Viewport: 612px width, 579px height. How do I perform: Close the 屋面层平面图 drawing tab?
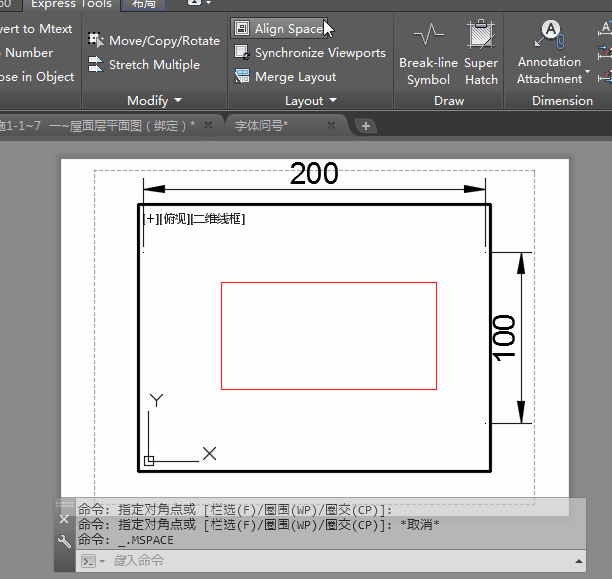click(x=208, y=126)
